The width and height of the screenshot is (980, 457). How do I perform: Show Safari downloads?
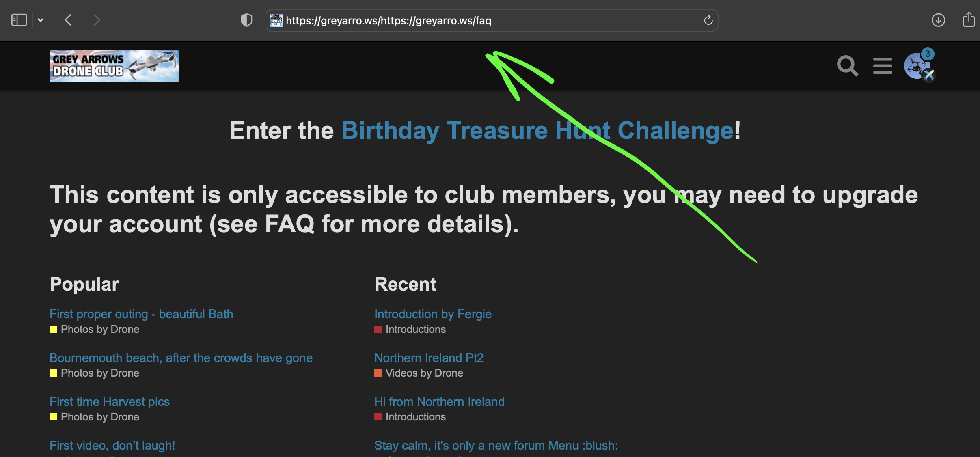[938, 20]
